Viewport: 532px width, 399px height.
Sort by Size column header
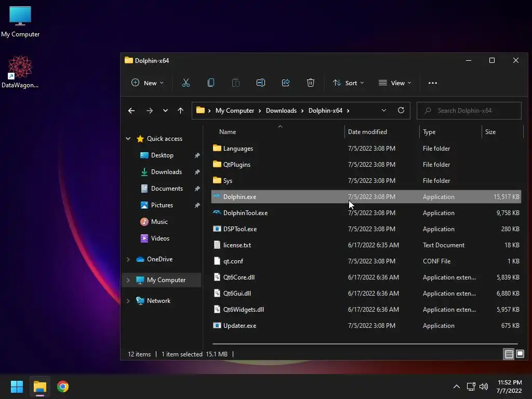pos(503,131)
